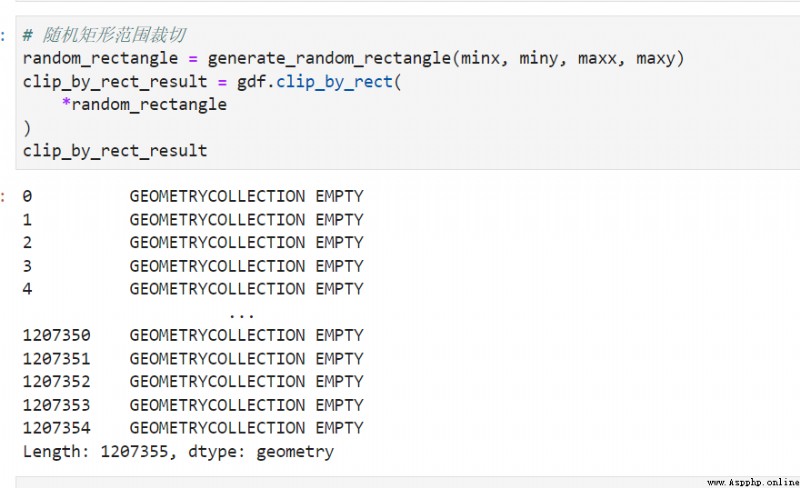Click the Length and dtype summary line

click(178, 452)
